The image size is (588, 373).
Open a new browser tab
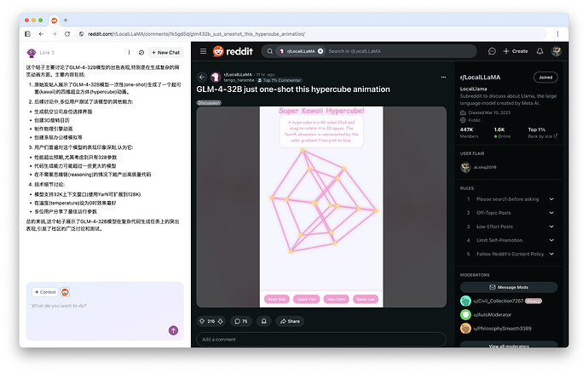(x=66, y=20)
